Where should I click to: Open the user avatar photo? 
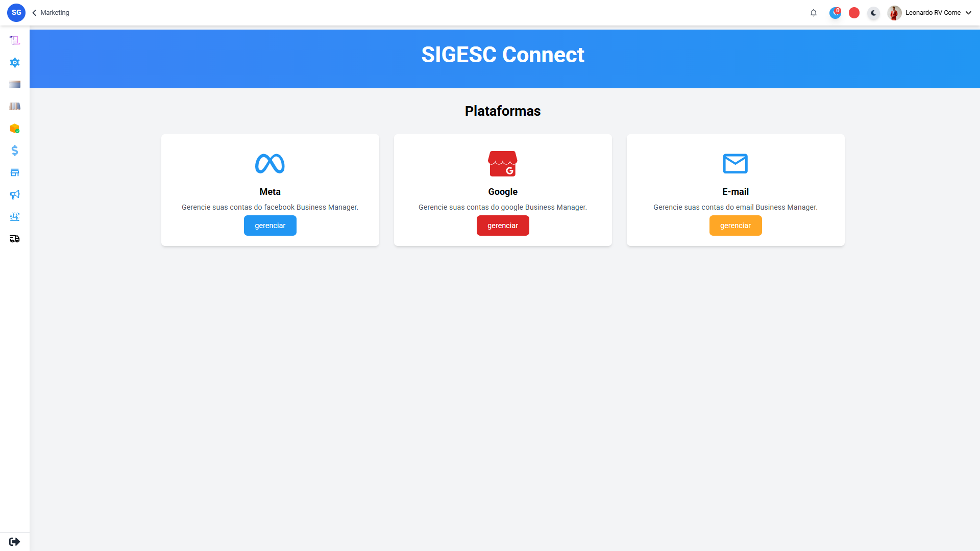point(894,13)
